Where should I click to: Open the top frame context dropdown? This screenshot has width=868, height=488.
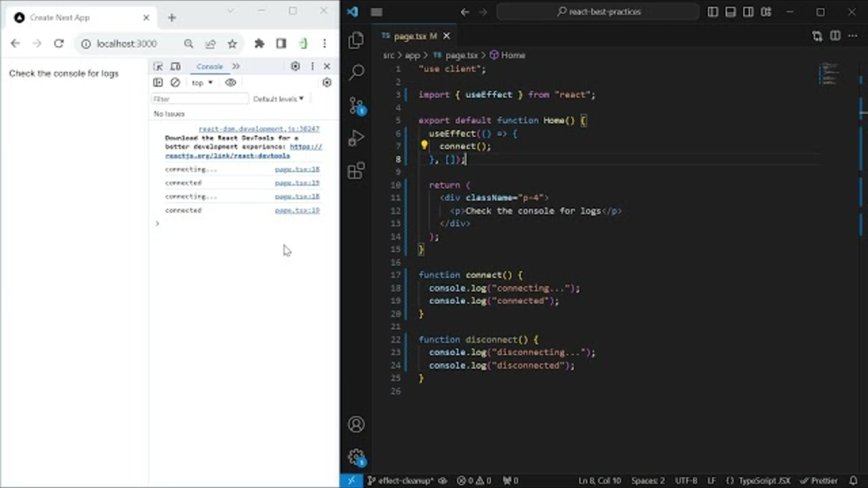201,82
